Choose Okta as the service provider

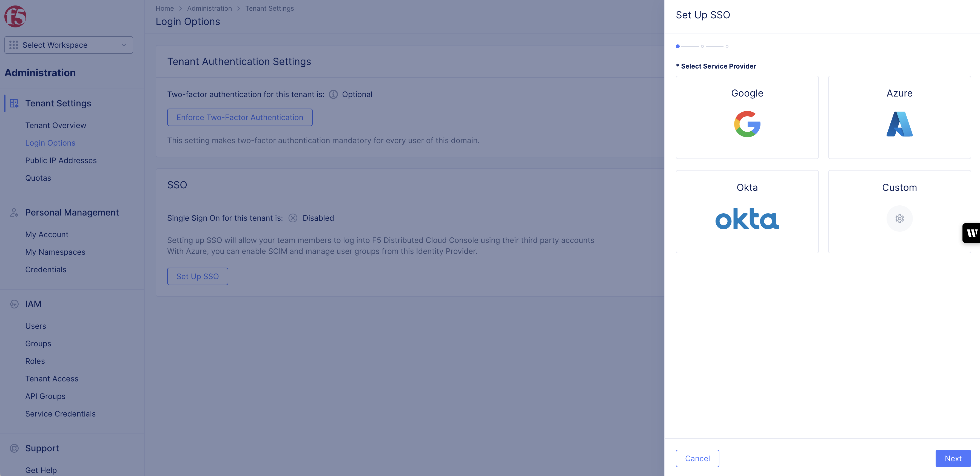[x=747, y=212]
